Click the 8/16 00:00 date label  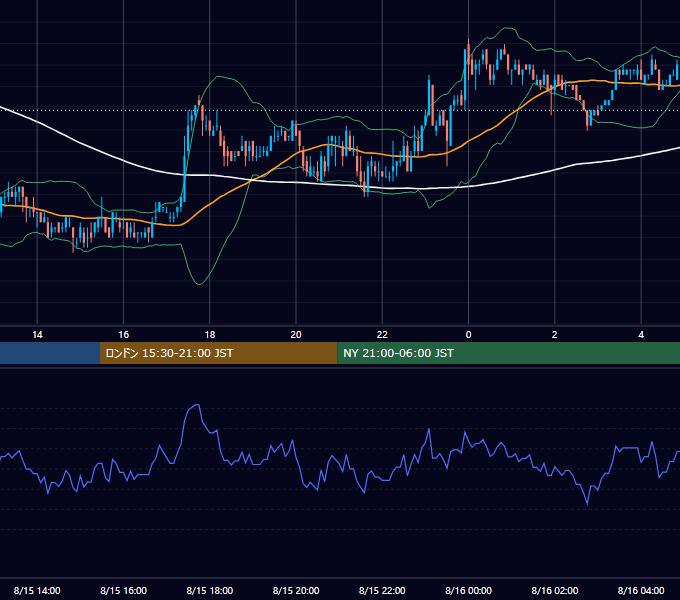[x=468, y=590]
